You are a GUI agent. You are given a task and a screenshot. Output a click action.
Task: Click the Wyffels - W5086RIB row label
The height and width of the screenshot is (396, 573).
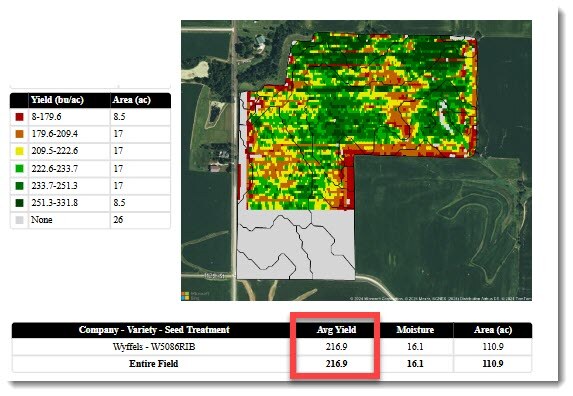coord(154,347)
